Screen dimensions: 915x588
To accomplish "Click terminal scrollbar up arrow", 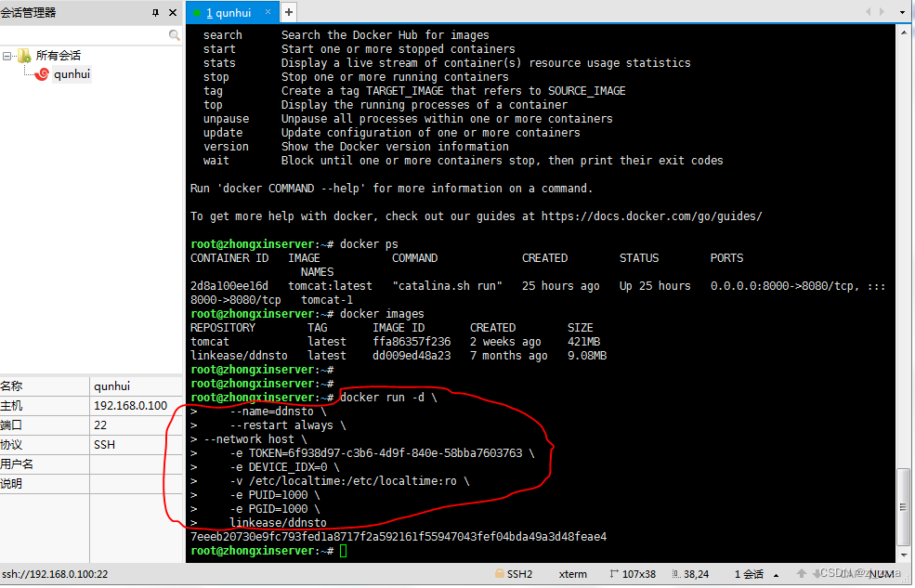I will coord(905,32).
